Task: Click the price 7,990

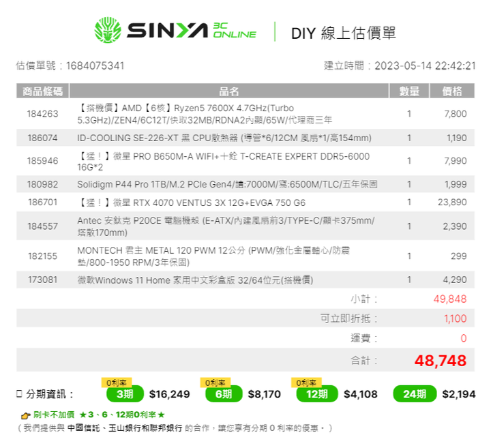Action: (456, 161)
